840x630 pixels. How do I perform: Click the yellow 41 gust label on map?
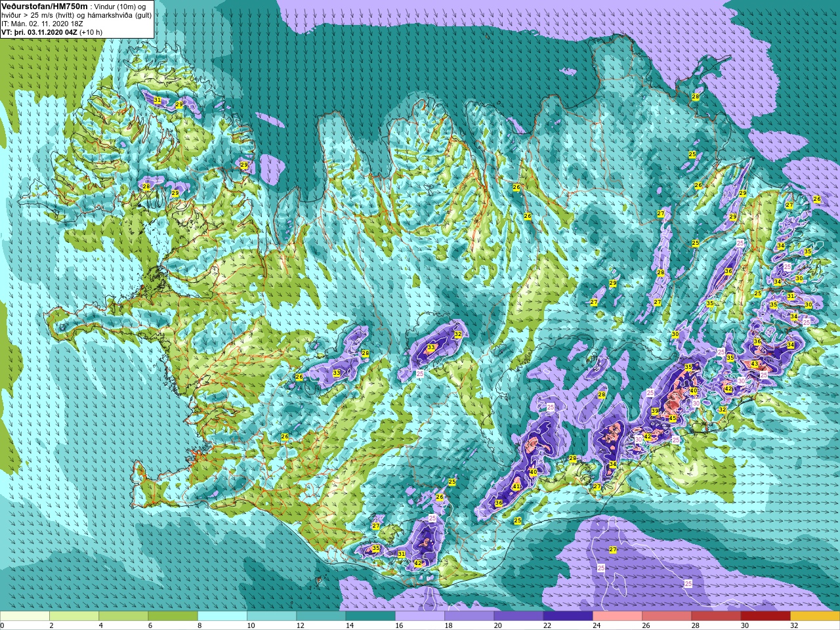516,486
